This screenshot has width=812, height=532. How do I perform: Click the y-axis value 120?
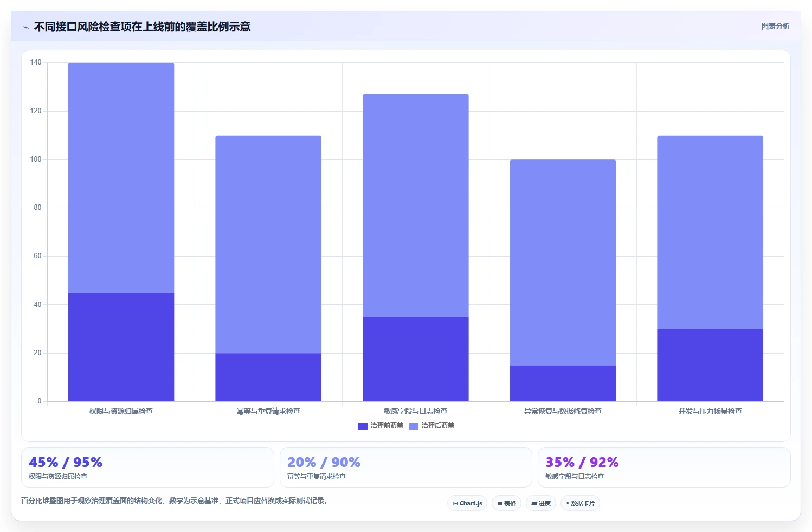click(36, 111)
